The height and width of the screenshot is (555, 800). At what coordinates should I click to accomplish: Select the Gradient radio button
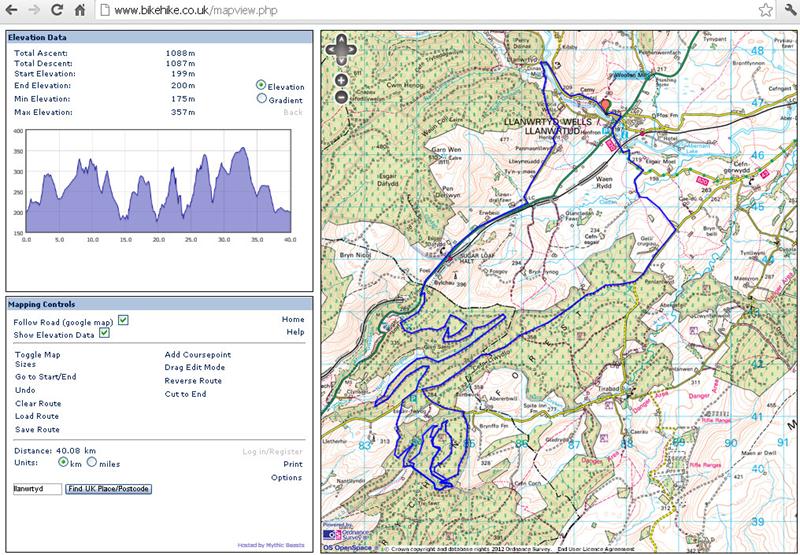pyautogui.click(x=262, y=99)
